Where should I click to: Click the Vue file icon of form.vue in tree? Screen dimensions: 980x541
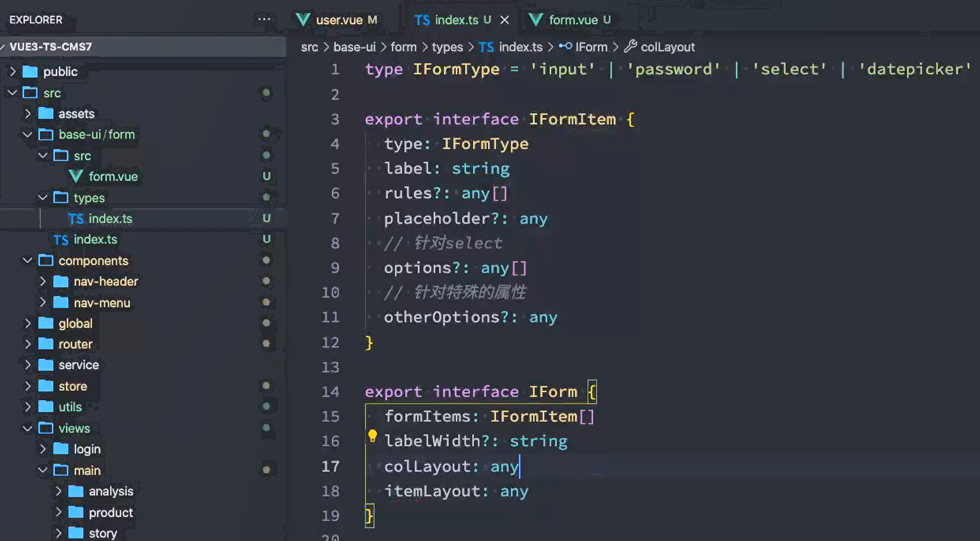(x=75, y=176)
